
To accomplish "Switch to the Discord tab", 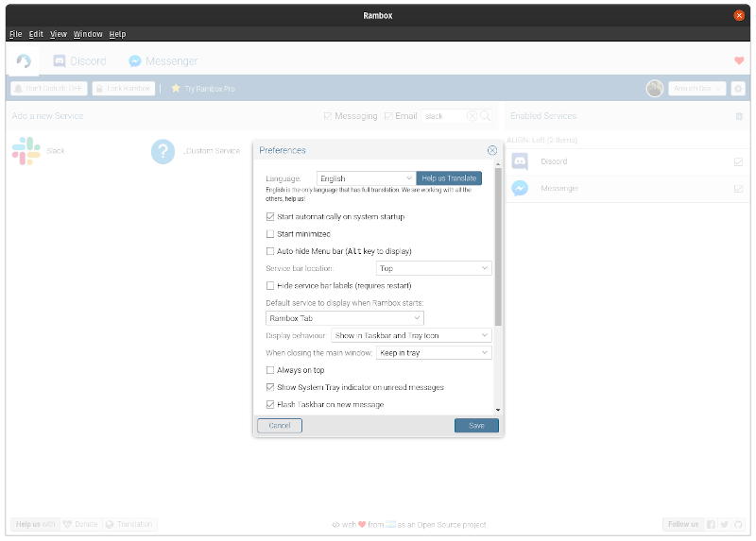I will pyautogui.click(x=79, y=61).
